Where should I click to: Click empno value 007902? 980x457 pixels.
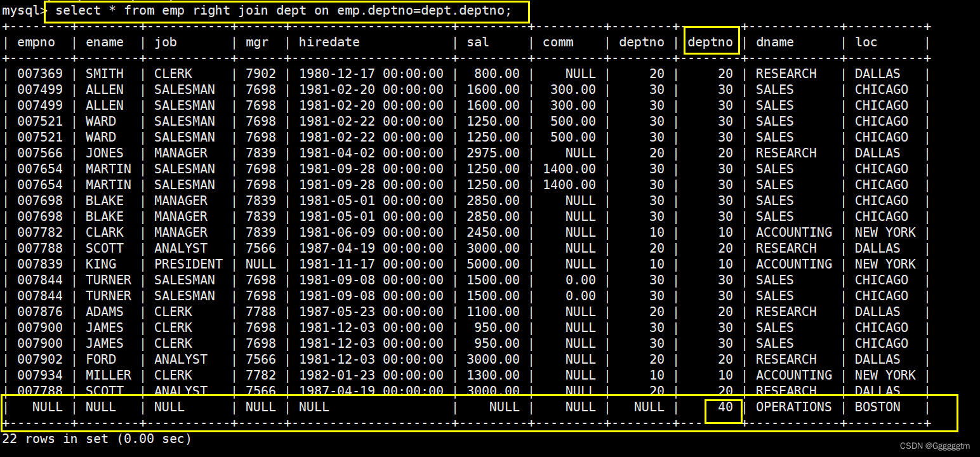[x=40, y=359]
